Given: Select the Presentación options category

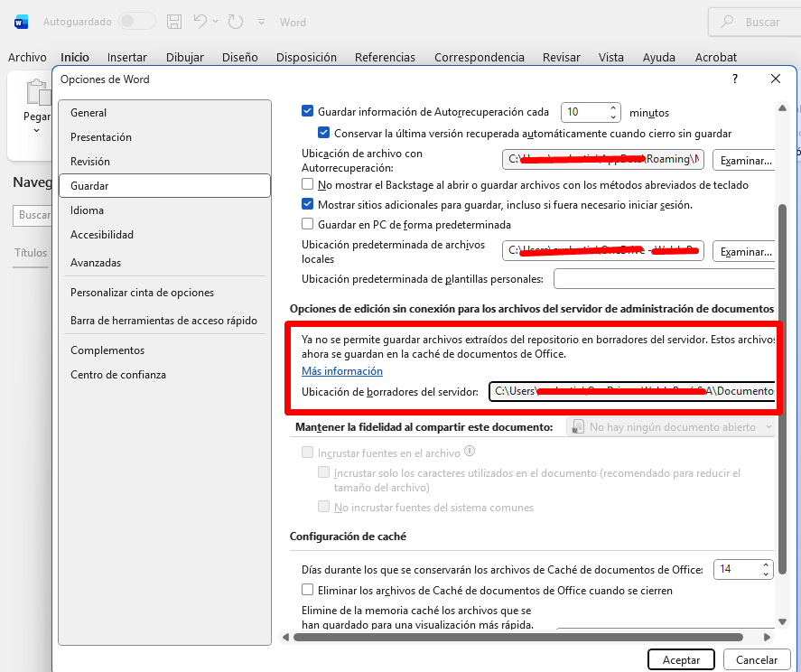Looking at the screenshot, I should [x=164, y=137].
